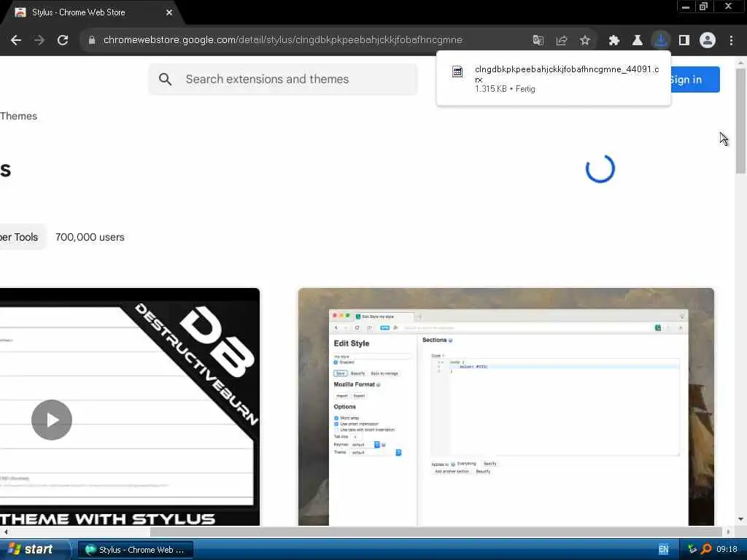Click the 09:18 taskbar clock

pyautogui.click(x=727, y=550)
